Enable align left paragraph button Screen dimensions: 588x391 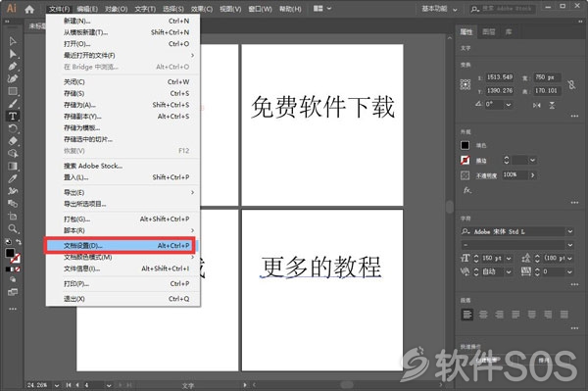pyautogui.click(x=466, y=315)
